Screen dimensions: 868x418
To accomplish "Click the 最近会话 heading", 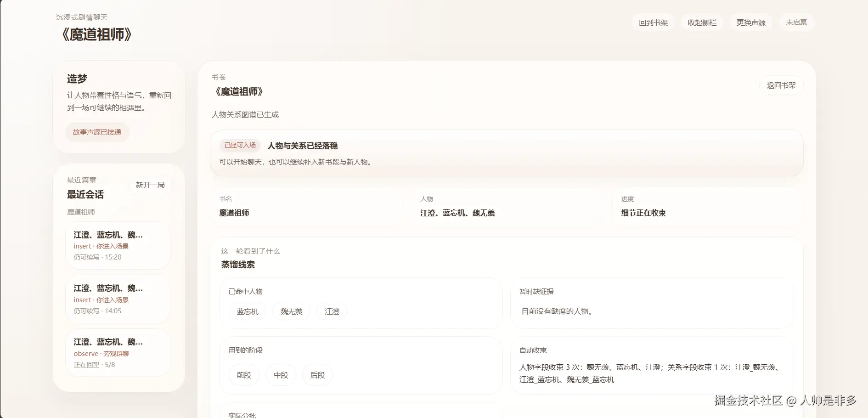I will (x=85, y=195).
